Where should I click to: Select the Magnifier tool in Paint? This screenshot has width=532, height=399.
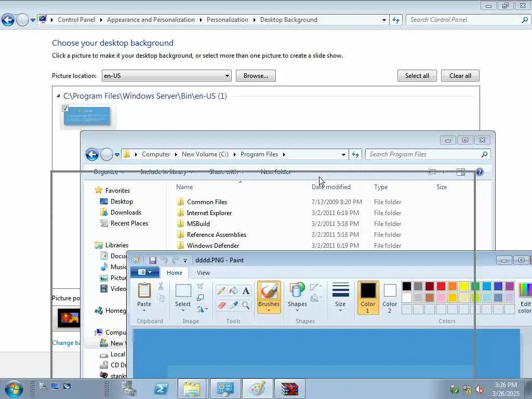pos(246,305)
